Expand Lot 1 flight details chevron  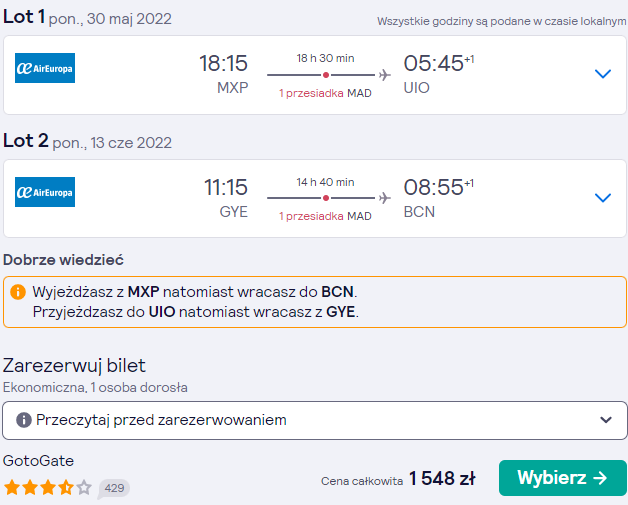(603, 74)
